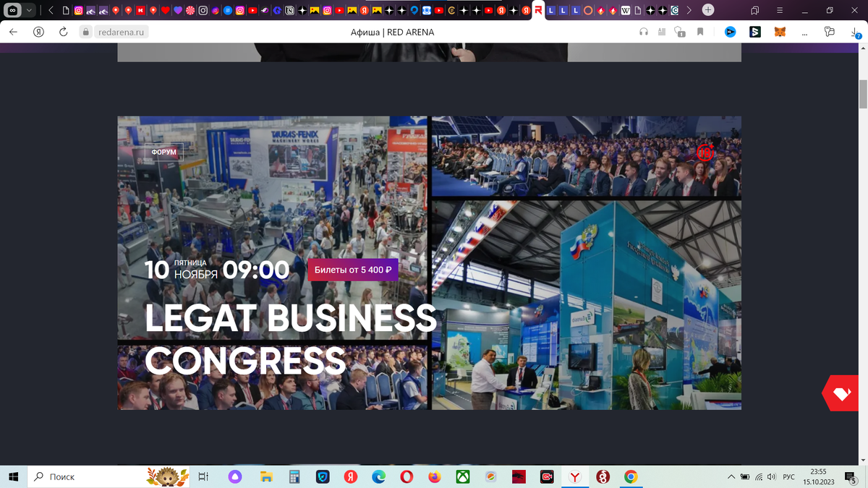
Task: Open volume control in system tray
Action: coord(772,476)
